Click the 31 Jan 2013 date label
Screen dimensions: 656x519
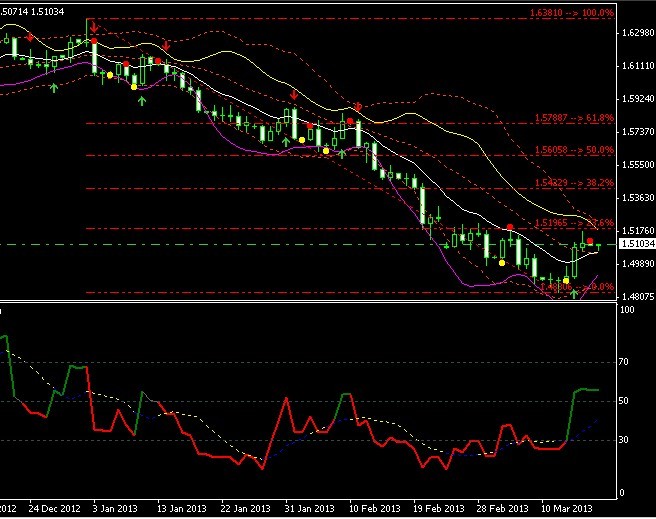click(310, 509)
